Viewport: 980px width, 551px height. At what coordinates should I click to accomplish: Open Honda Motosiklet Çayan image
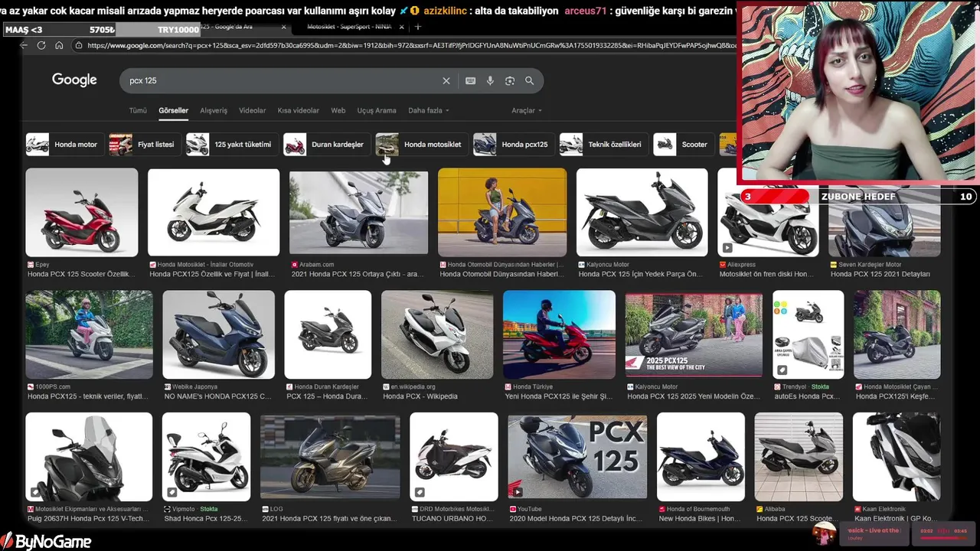(x=897, y=334)
